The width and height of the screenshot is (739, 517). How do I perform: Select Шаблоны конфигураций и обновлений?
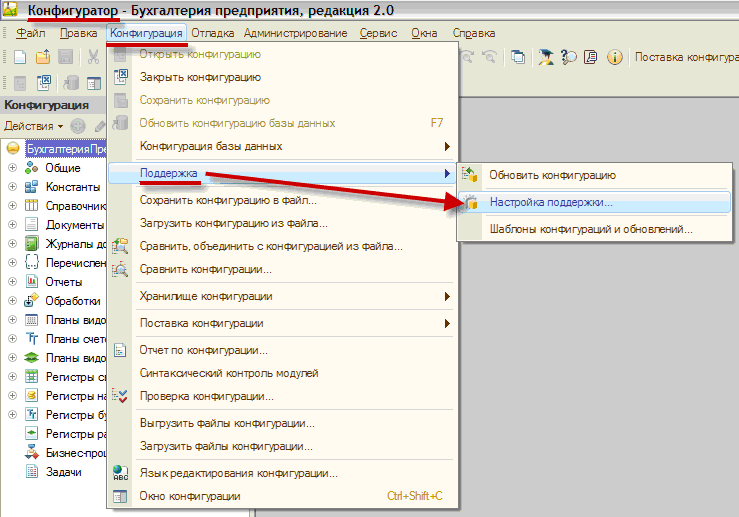[x=590, y=229]
